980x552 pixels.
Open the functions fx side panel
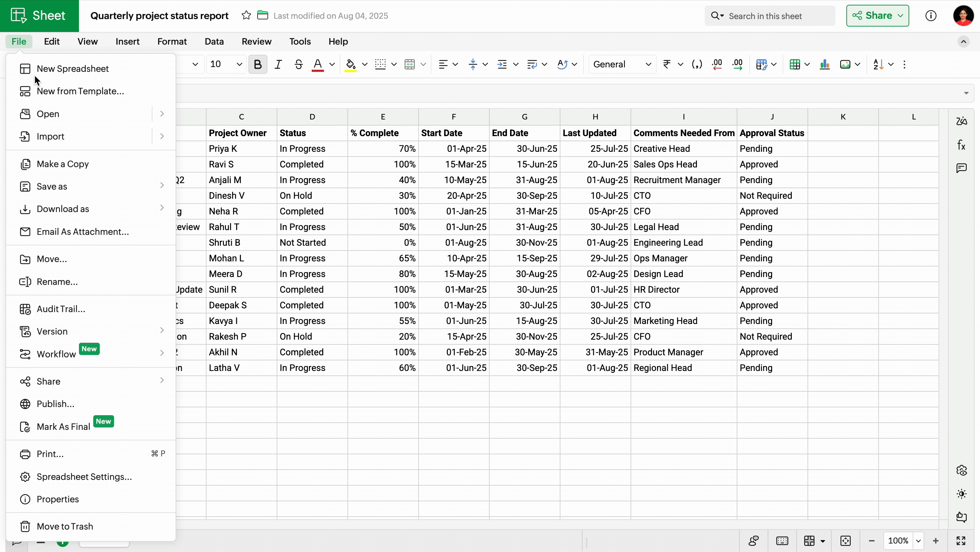[x=961, y=145]
